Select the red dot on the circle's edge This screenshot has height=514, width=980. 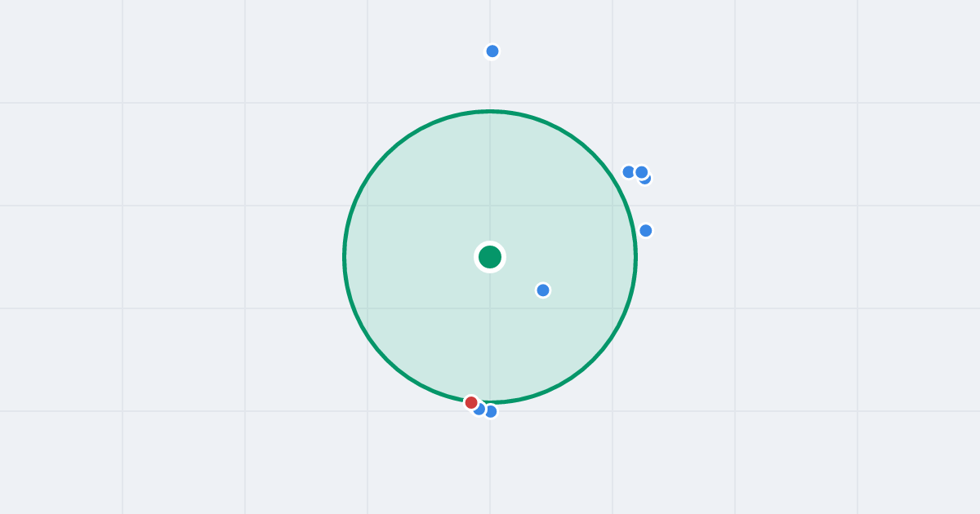471,402
